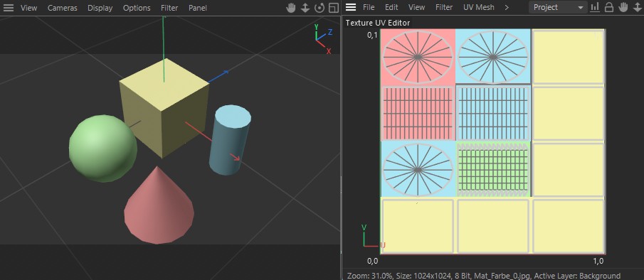Image resolution: width=644 pixels, height=280 pixels.
Task: Open the Options menu
Action: pyautogui.click(x=137, y=8)
